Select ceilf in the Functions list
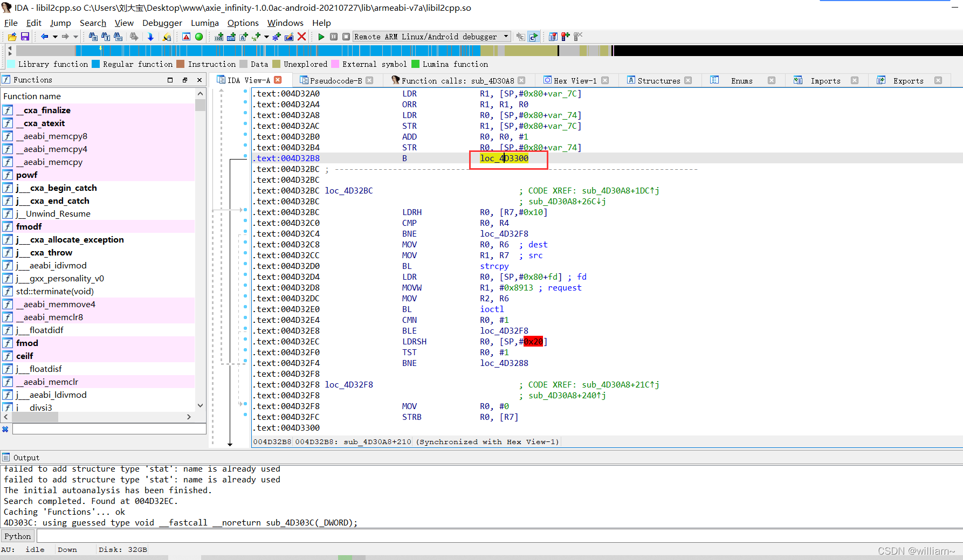 (x=24, y=356)
